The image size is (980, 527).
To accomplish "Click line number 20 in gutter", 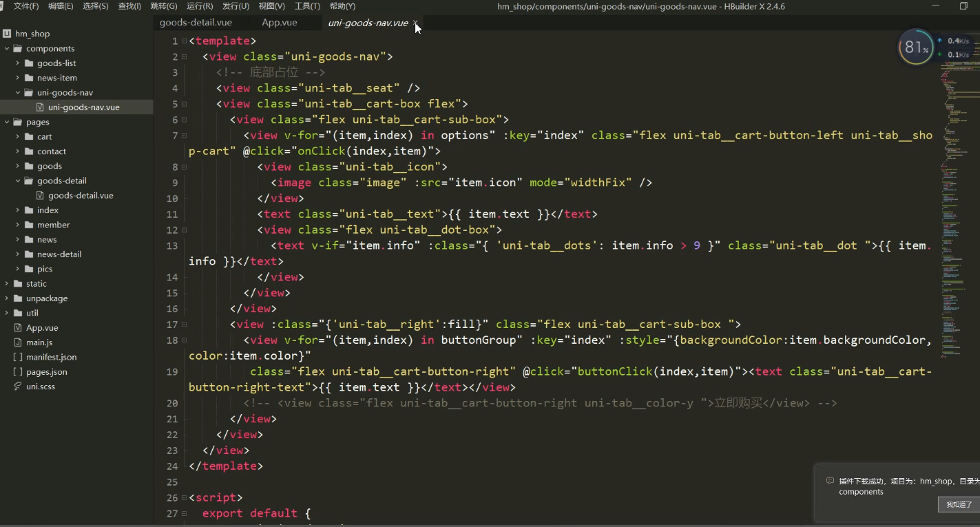I will (x=172, y=403).
